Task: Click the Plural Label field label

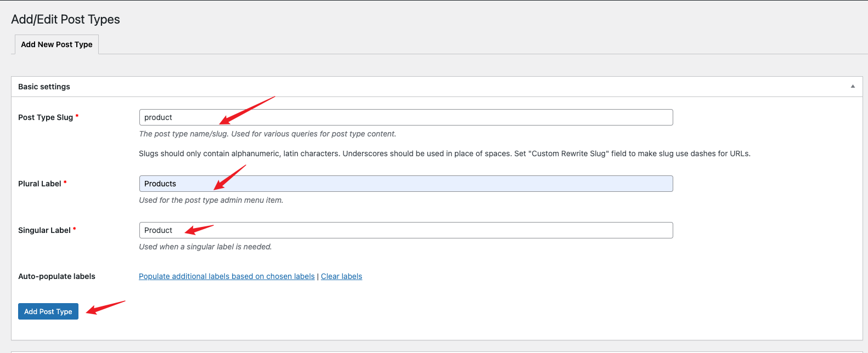Action: [x=40, y=184]
